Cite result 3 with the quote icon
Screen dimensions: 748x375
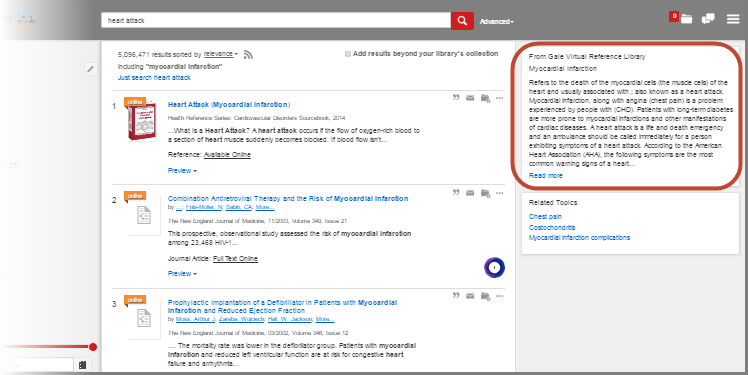pos(456,296)
